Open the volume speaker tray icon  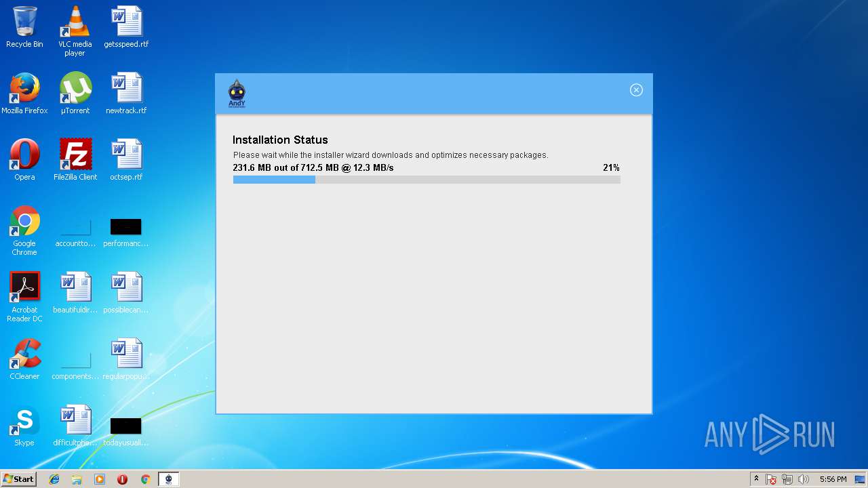pyautogui.click(x=804, y=479)
